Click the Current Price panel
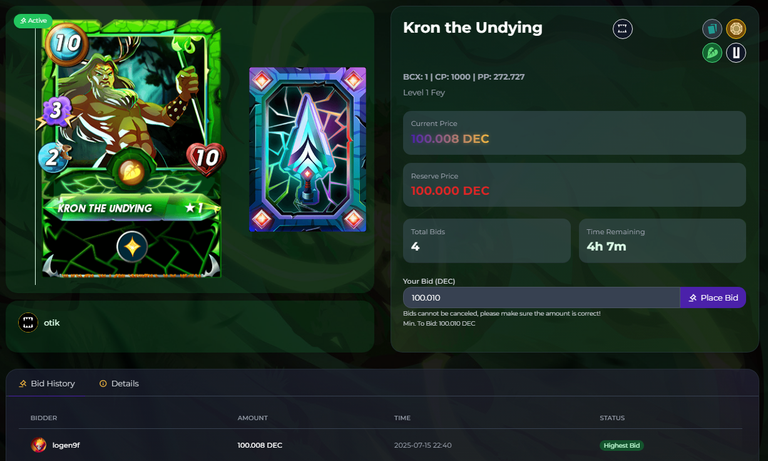This screenshot has height=461, width=768. 574,133
